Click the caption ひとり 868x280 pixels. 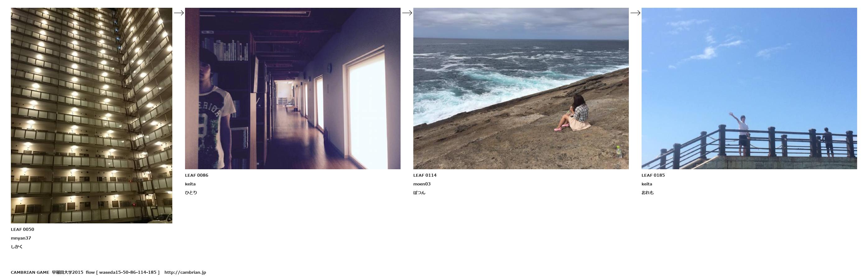coord(191,193)
